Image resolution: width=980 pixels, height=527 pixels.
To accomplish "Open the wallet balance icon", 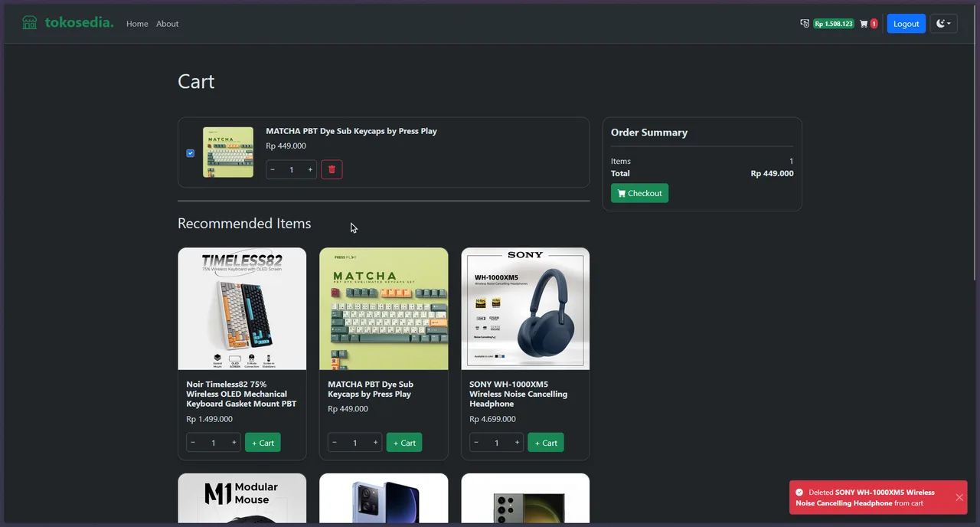I will pyautogui.click(x=805, y=24).
